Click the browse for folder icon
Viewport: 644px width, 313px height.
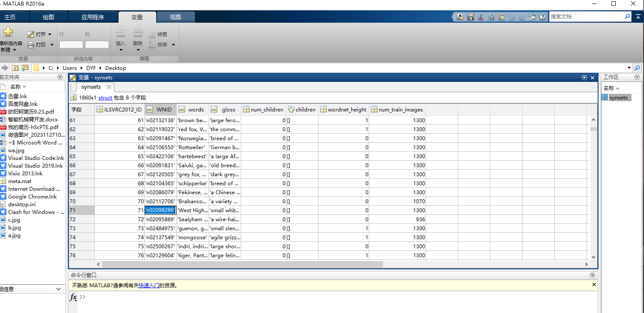pyautogui.click(x=25, y=68)
